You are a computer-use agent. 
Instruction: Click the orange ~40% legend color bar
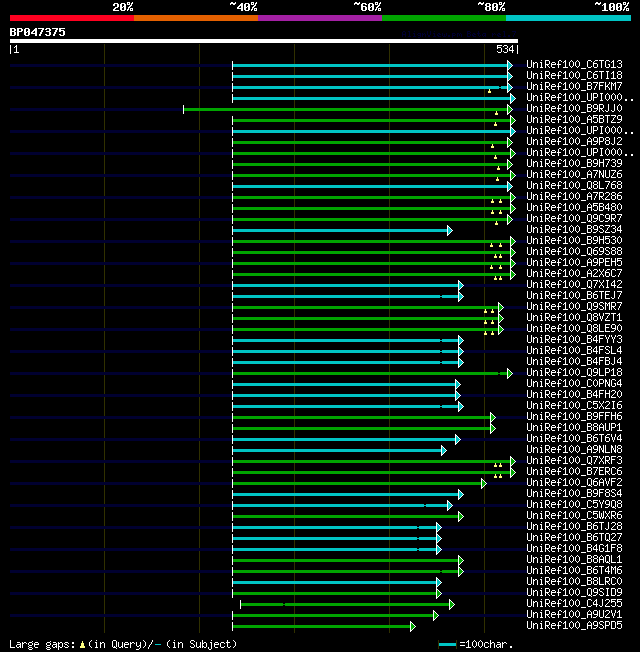coord(196,18)
